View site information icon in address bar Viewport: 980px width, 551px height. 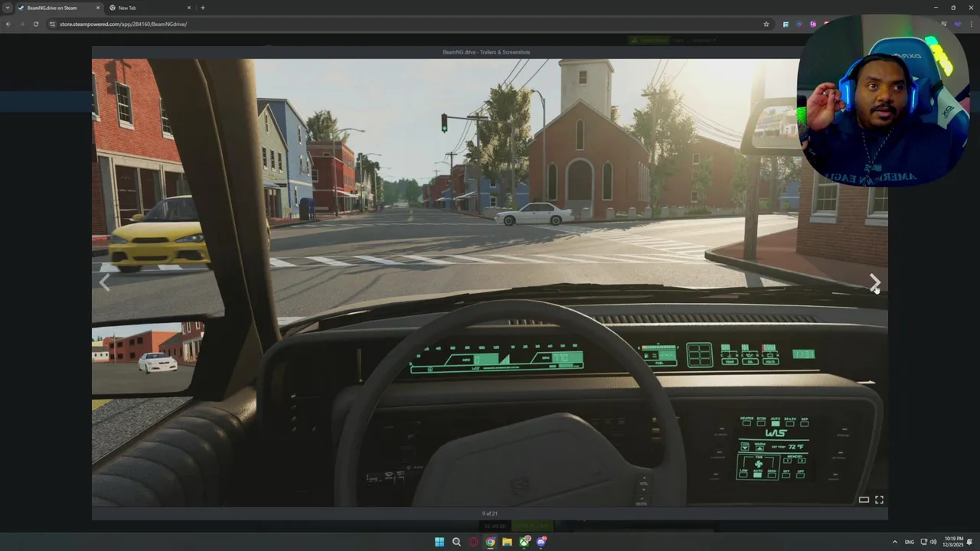click(x=52, y=24)
